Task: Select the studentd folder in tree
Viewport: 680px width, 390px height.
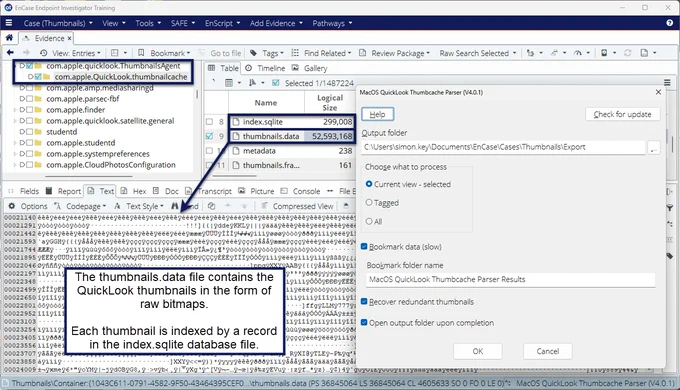Action: (62, 132)
